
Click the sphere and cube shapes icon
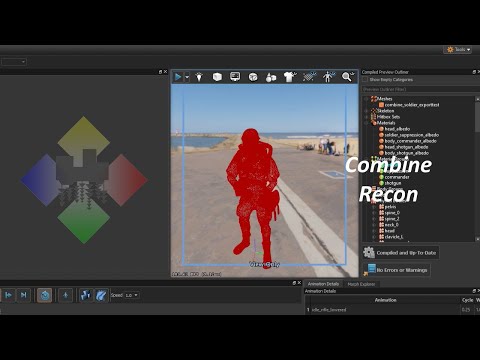(x=271, y=77)
